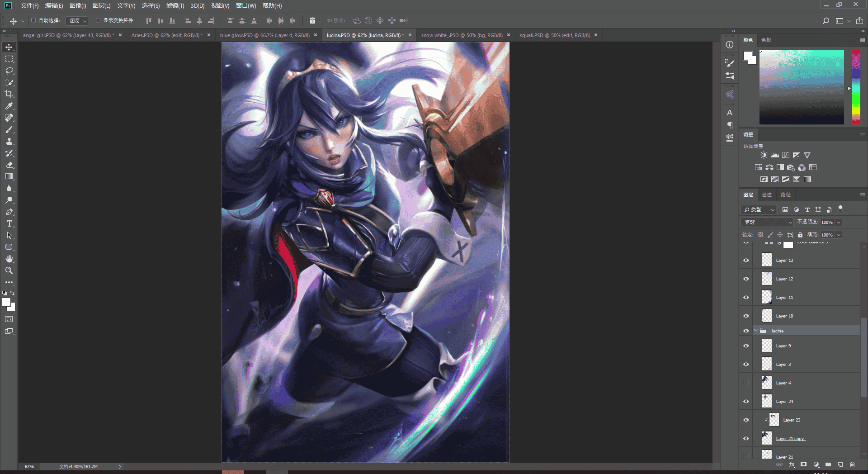Select the Type tool
Screen dimensions: 868x474
9,223
